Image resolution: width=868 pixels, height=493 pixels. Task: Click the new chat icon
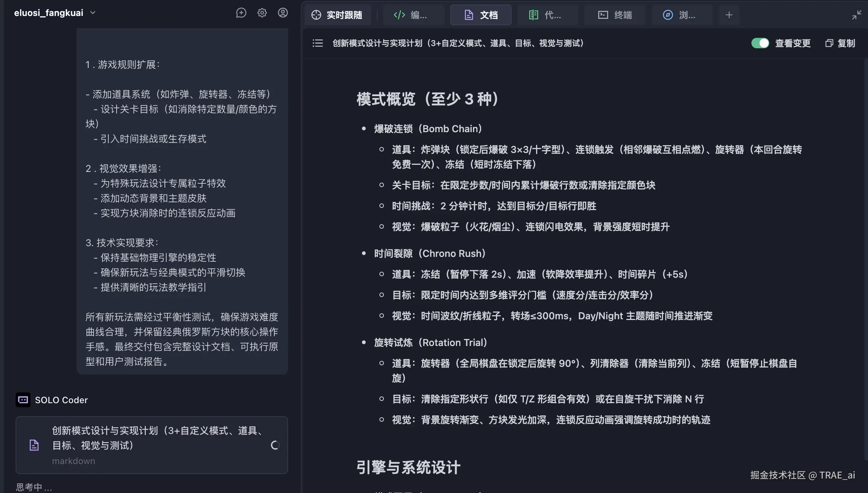241,13
